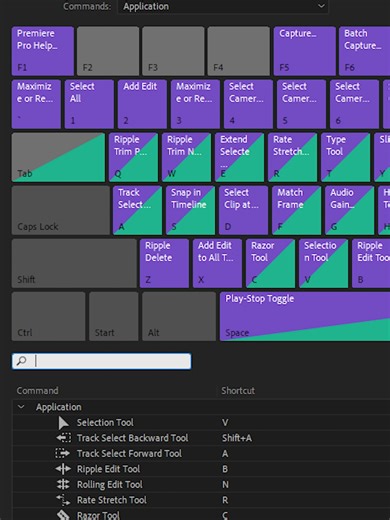The image size is (390, 520).
Task: Select the 6 key Select Camera
Action: [354, 104]
